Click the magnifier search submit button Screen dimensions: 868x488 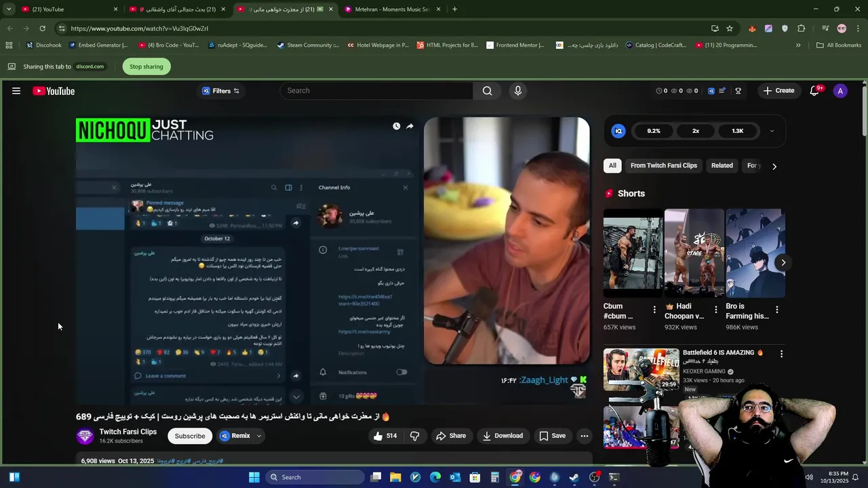[487, 91]
